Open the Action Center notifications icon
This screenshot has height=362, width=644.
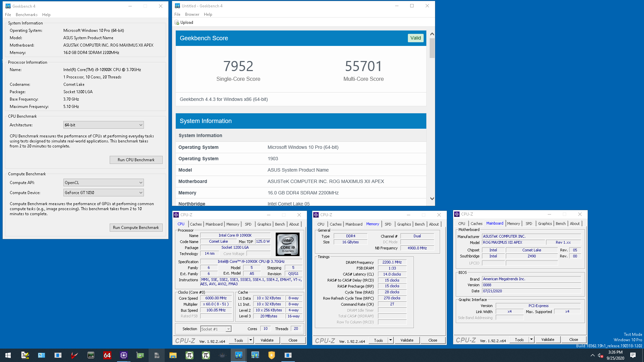[x=633, y=355]
